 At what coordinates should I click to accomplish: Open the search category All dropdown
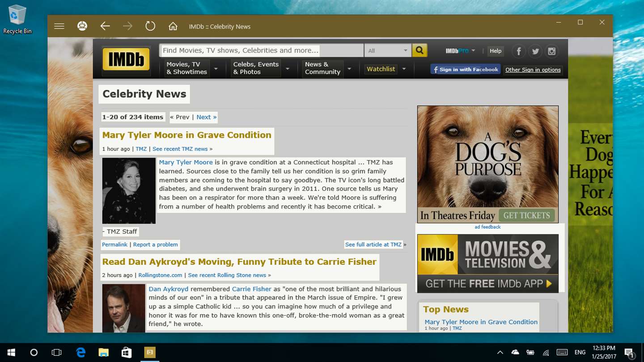coord(388,51)
